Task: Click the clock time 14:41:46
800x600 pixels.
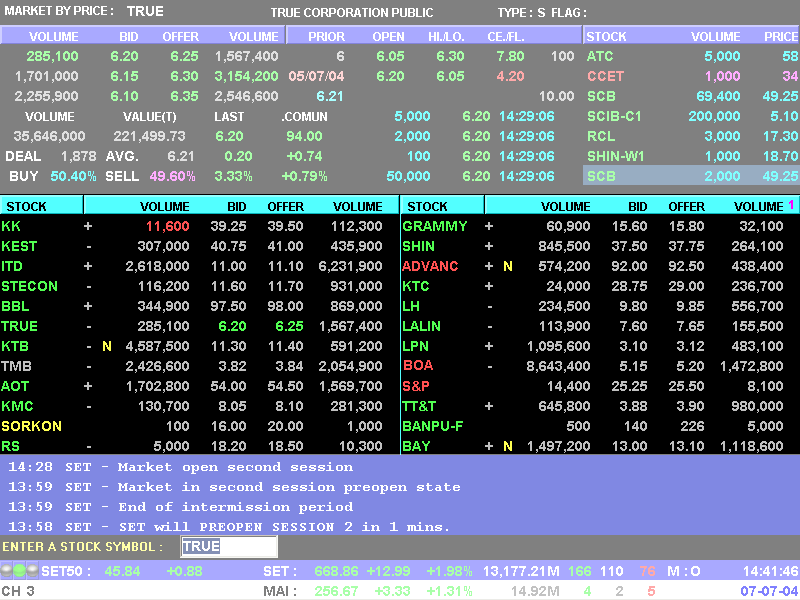Action: pyautogui.click(x=770, y=571)
